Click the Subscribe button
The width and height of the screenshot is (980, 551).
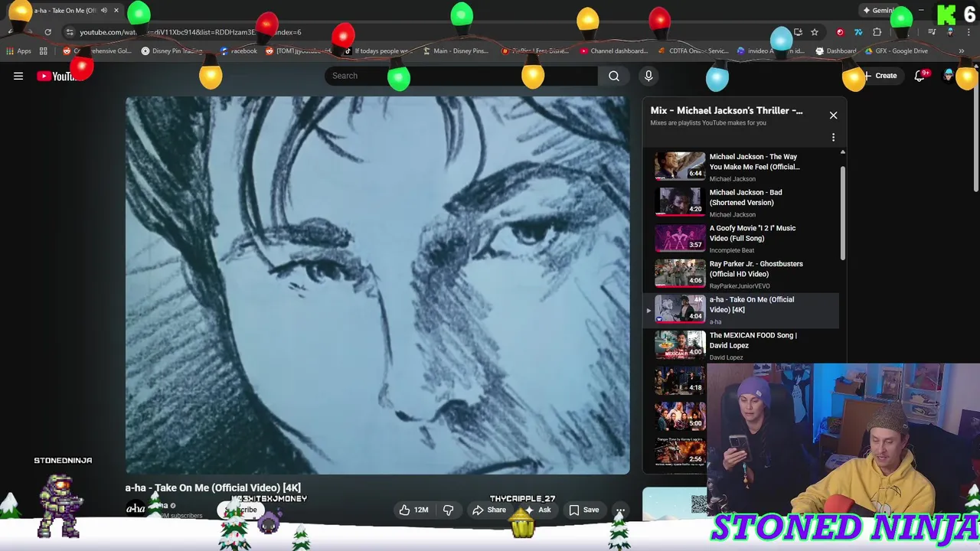coord(241,510)
